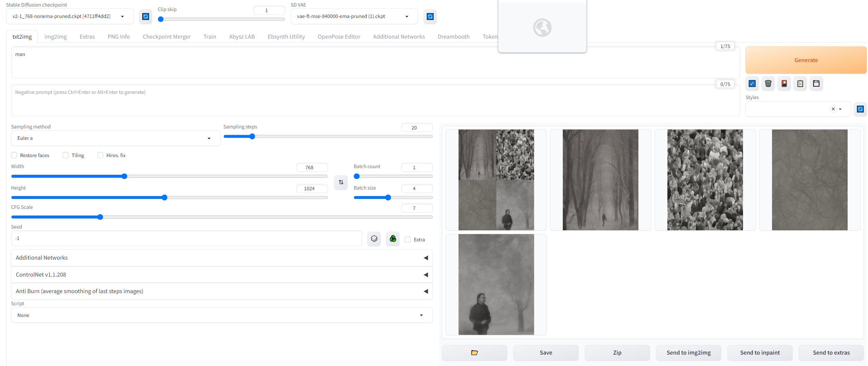Click the Batch count slider handle

click(357, 176)
